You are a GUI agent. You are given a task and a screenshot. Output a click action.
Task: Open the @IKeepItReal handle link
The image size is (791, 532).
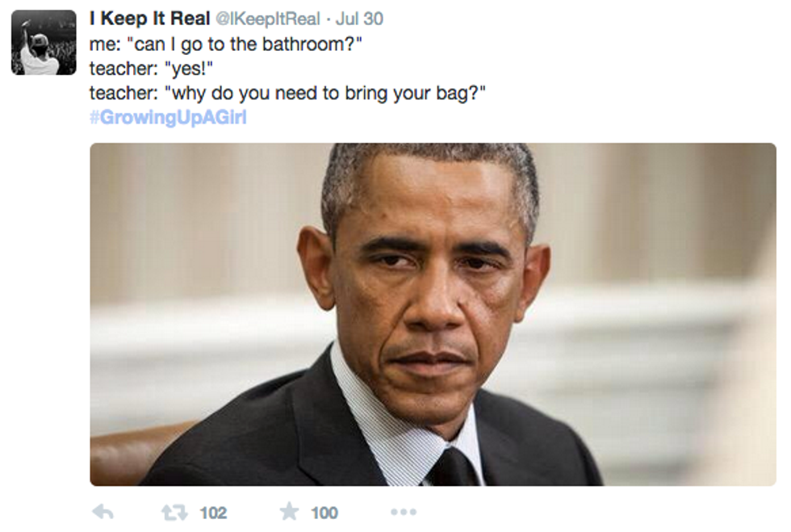pos(268,19)
